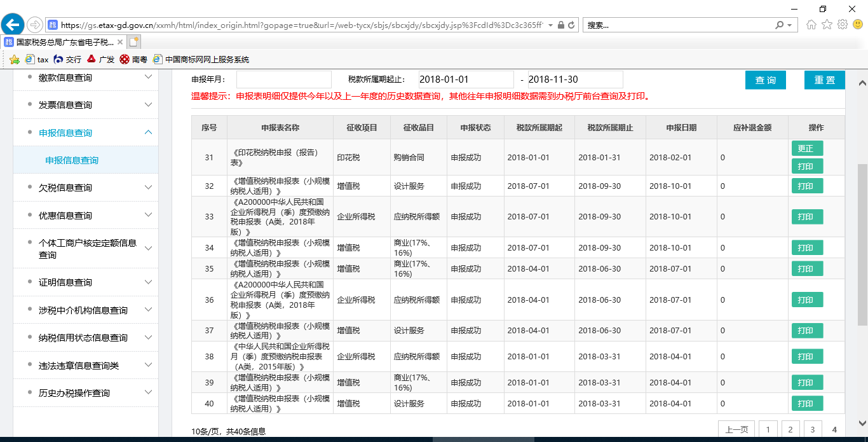Viewport: 868px width, 442px height.
Task: Open the 广发 bookmark
Action: [100, 59]
